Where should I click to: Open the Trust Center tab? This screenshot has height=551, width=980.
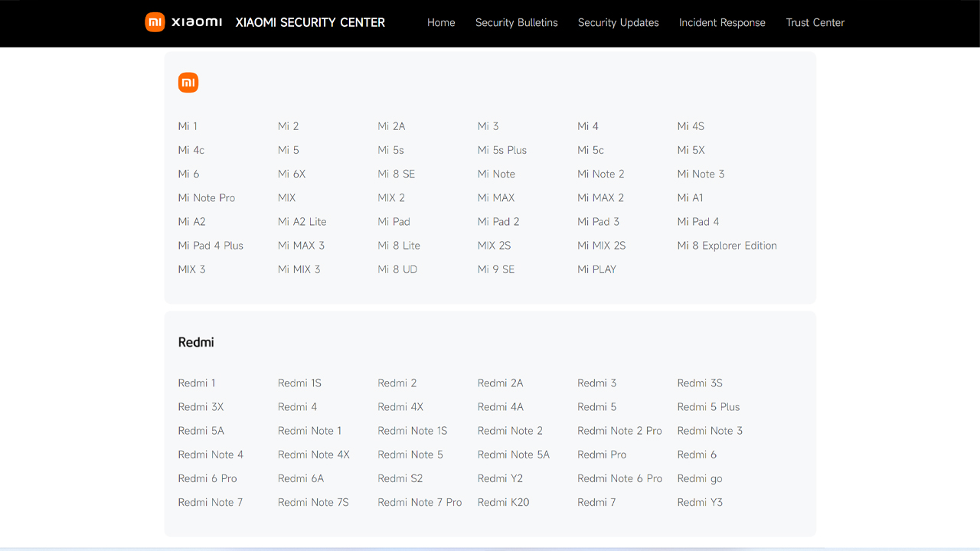tap(815, 23)
